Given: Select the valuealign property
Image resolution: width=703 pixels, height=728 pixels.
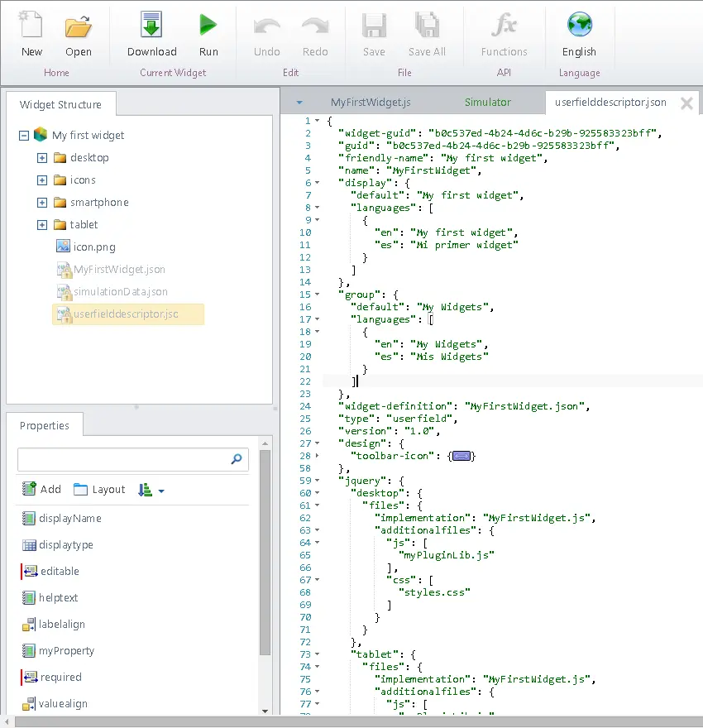Looking at the screenshot, I should (x=55, y=703).
